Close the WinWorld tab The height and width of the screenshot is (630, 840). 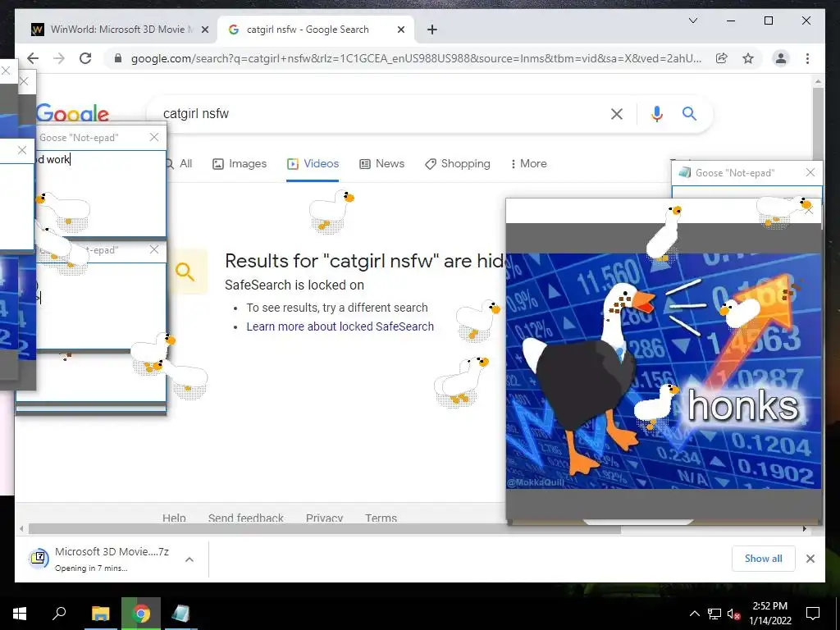click(204, 30)
